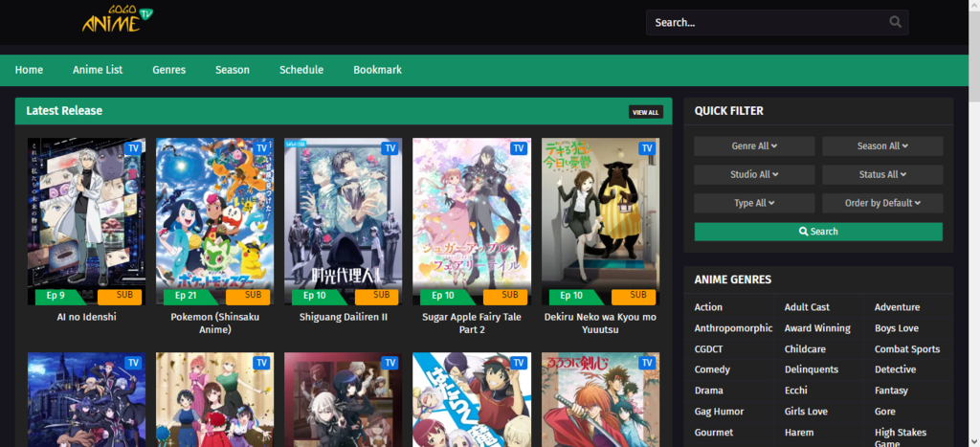Open the Childcare genre link
The image size is (980, 447).
point(805,349)
